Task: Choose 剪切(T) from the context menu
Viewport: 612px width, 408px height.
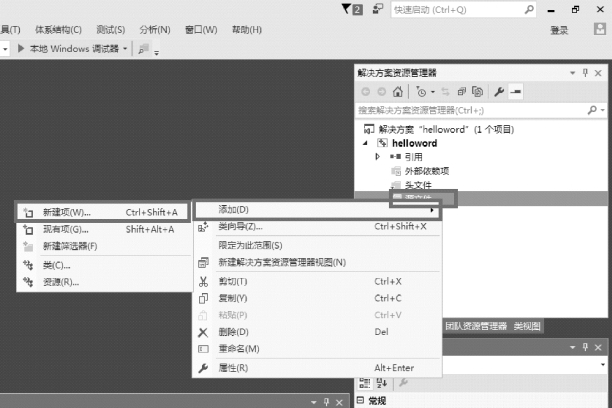Action: tap(317, 282)
